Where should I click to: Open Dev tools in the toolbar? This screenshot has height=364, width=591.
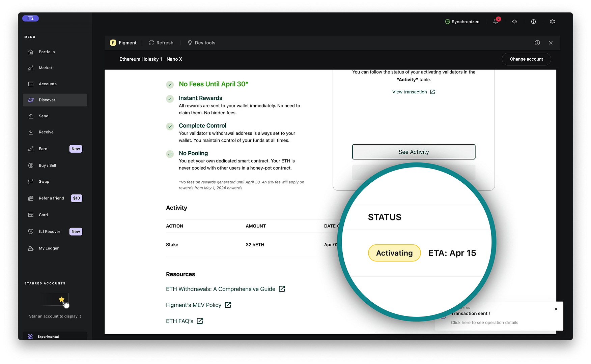click(x=201, y=43)
